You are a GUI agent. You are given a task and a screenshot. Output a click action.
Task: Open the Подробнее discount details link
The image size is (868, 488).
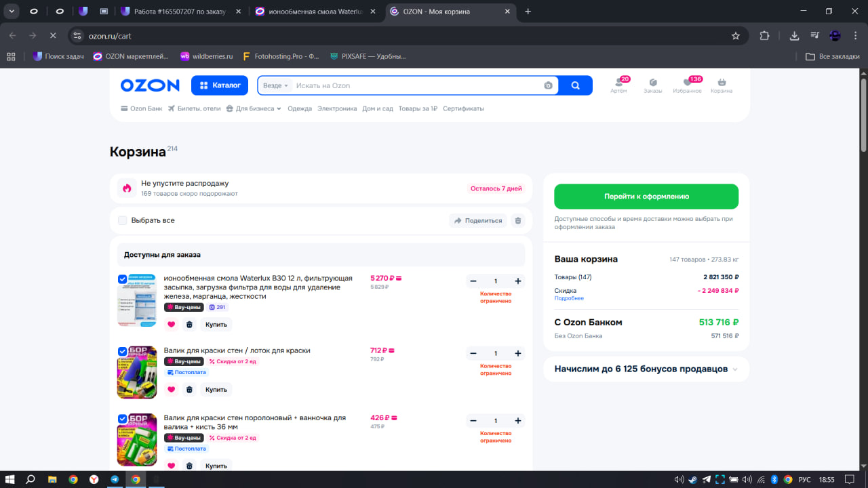(569, 298)
